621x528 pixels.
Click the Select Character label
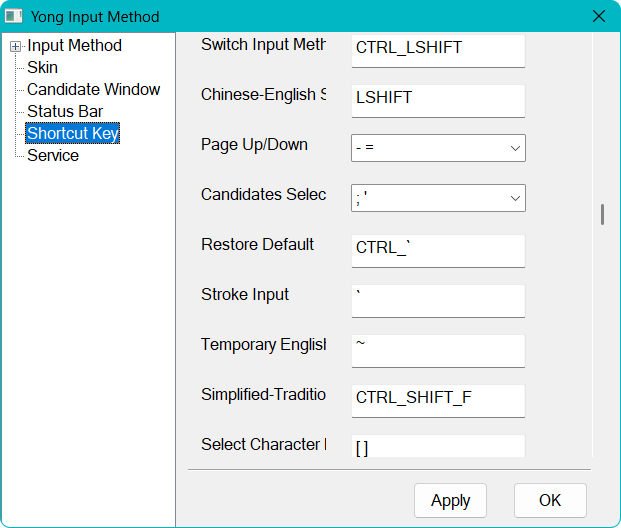coord(263,444)
